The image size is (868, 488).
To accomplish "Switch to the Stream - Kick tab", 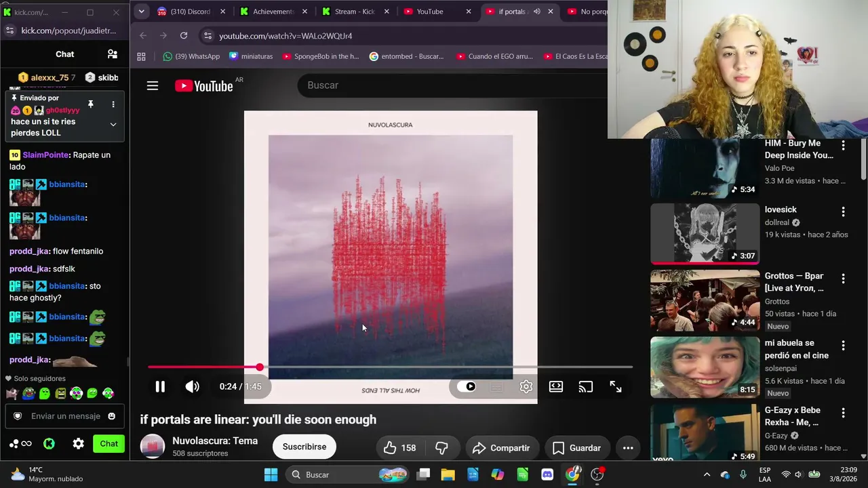I will point(357,12).
